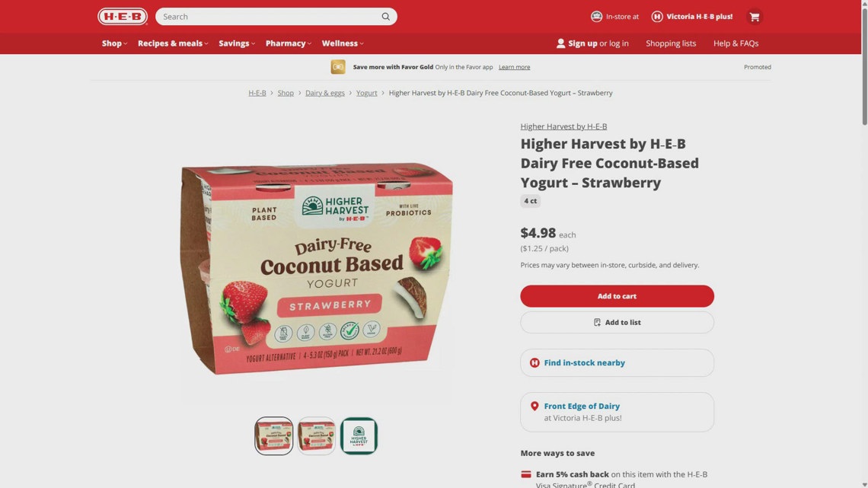868x488 pixels.
Task: Select the second product image thumbnail
Action: click(316, 436)
